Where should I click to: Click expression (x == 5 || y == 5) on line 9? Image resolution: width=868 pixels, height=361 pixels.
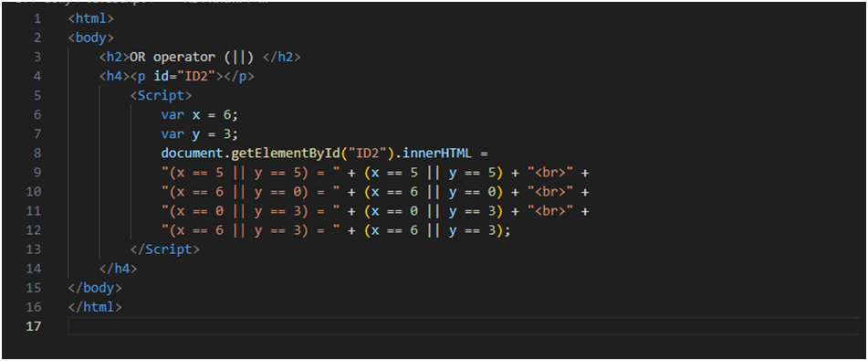point(433,173)
